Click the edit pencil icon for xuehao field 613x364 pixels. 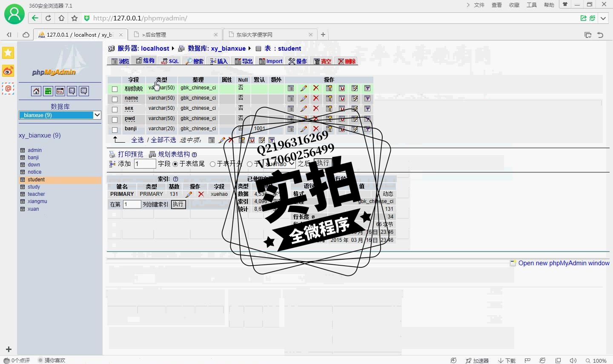[304, 88]
